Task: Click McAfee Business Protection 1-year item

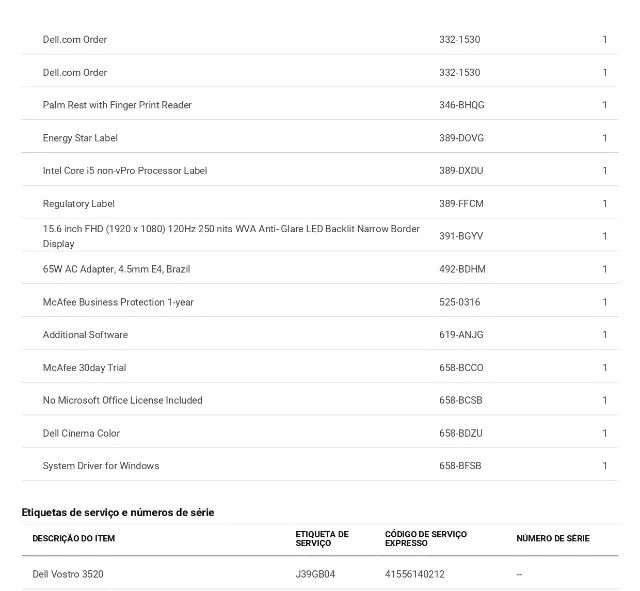Action: tap(118, 302)
